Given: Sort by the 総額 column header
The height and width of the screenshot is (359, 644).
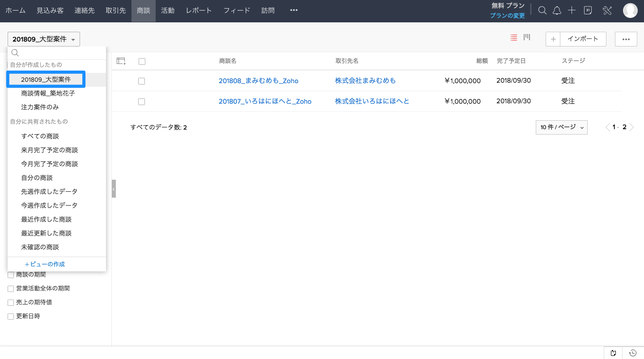Looking at the screenshot, I should [482, 61].
